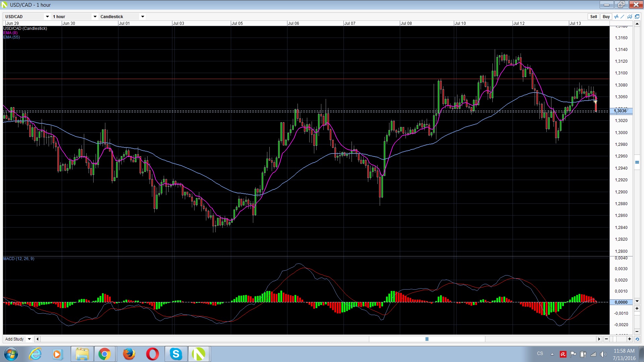Viewport: 644px width, 362px height.
Task: Open Firefox from the taskbar
Action: point(129,354)
